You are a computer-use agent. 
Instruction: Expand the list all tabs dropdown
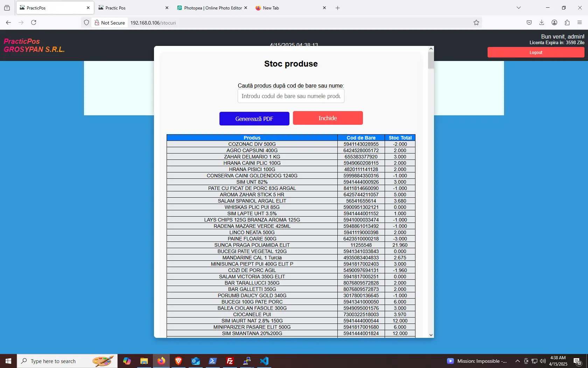pos(518,8)
